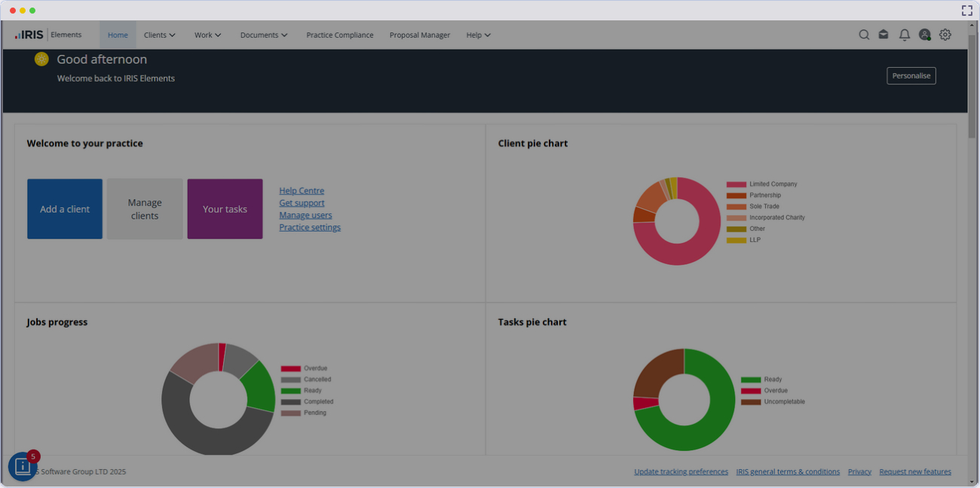The height and width of the screenshot is (488, 980).
Task: Go to the Practice Compliance tab
Action: point(339,35)
